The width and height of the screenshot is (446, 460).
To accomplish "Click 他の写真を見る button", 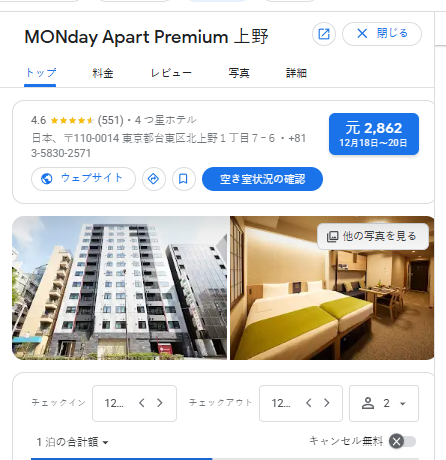I will pos(373,236).
